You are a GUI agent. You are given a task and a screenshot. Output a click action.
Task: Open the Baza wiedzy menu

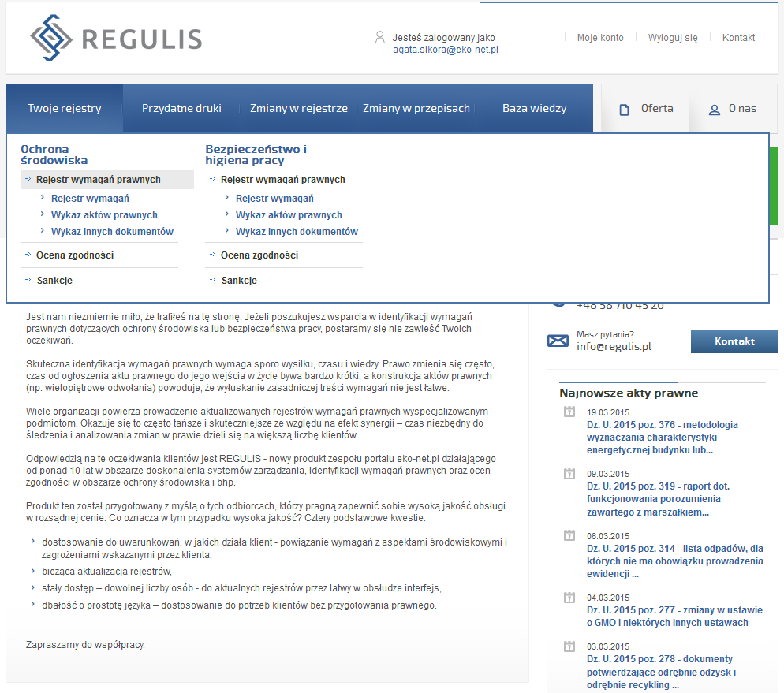click(x=535, y=109)
